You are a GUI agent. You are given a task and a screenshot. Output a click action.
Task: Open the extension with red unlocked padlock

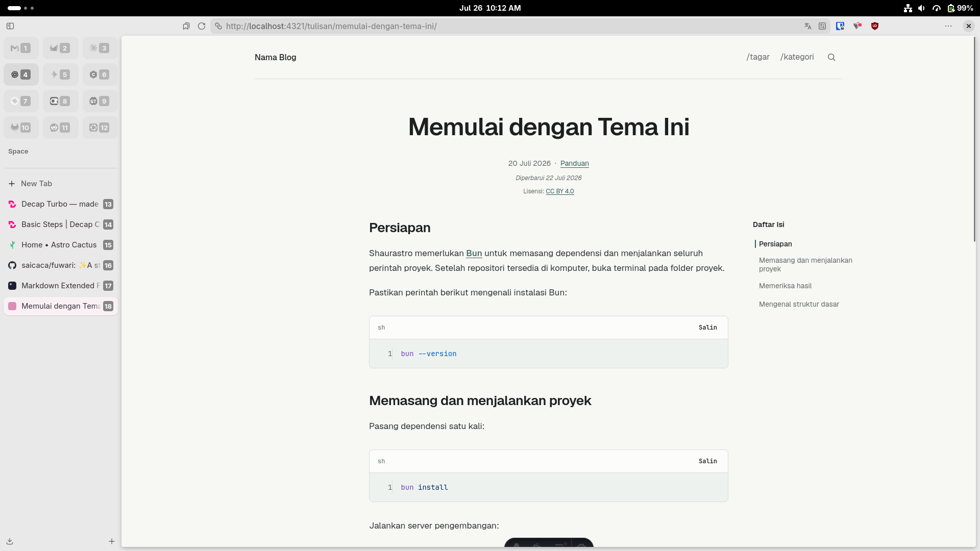(857, 26)
